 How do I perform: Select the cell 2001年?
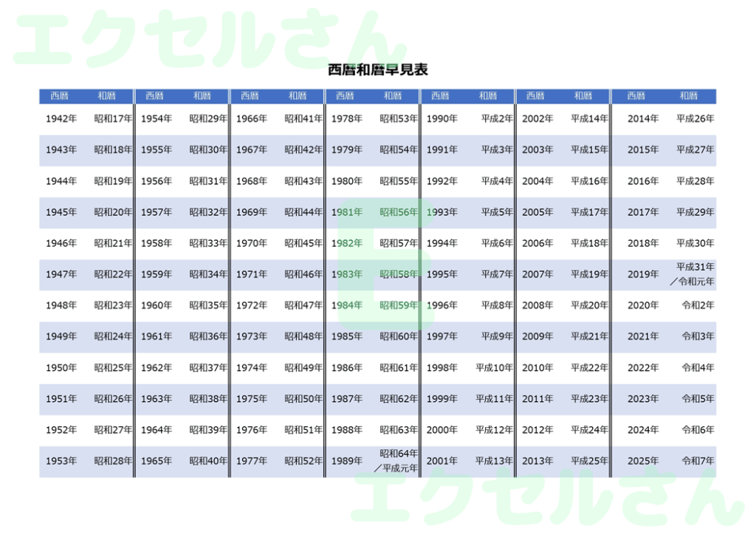tap(441, 461)
